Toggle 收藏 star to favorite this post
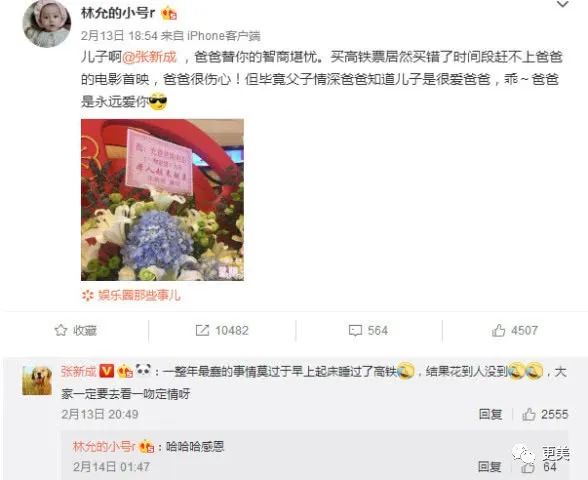The image size is (588, 480). point(61,330)
